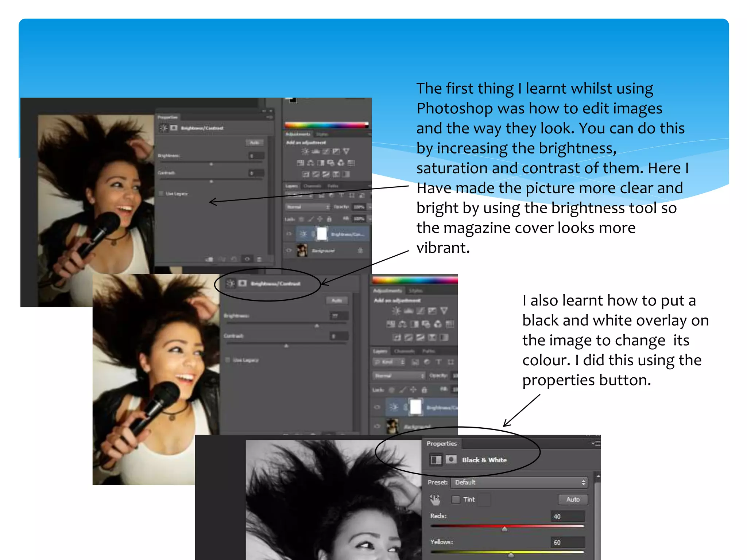Click the trash icon in Properties footer
This screenshot has width=747, height=560.
pyautogui.click(x=259, y=259)
